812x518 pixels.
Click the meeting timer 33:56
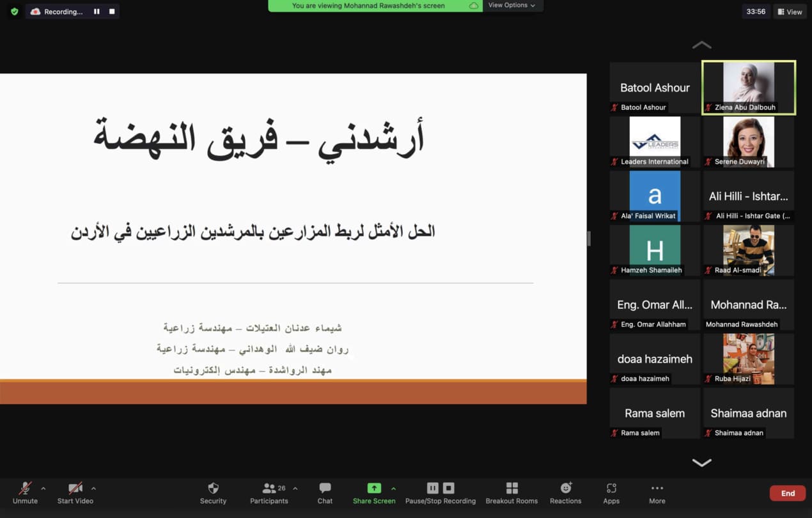point(756,12)
